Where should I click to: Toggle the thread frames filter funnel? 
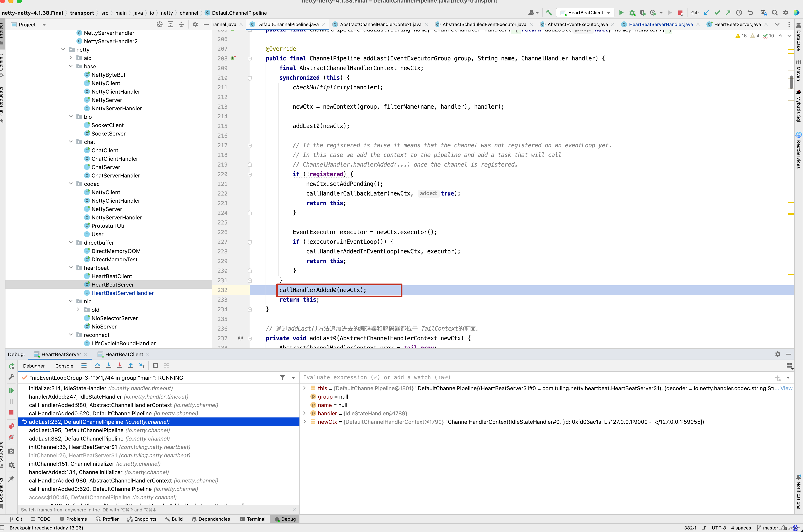click(282, 378)
